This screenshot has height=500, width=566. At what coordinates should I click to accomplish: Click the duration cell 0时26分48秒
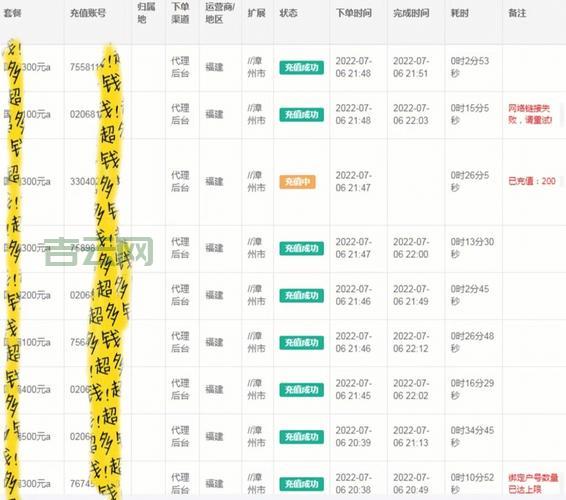(472, 342)
